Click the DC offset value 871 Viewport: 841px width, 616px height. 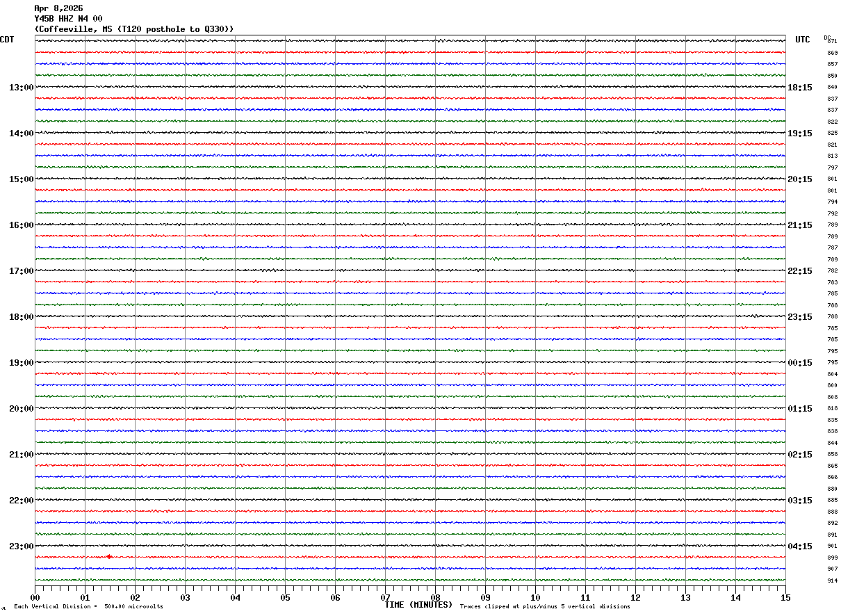pos(833,42)
